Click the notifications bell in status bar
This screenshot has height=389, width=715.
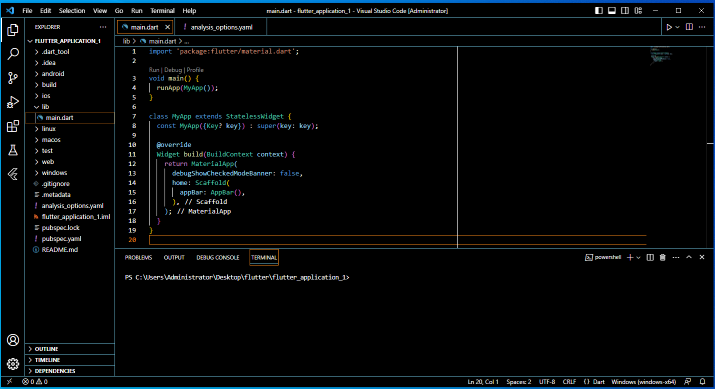(x=703, y=382)
